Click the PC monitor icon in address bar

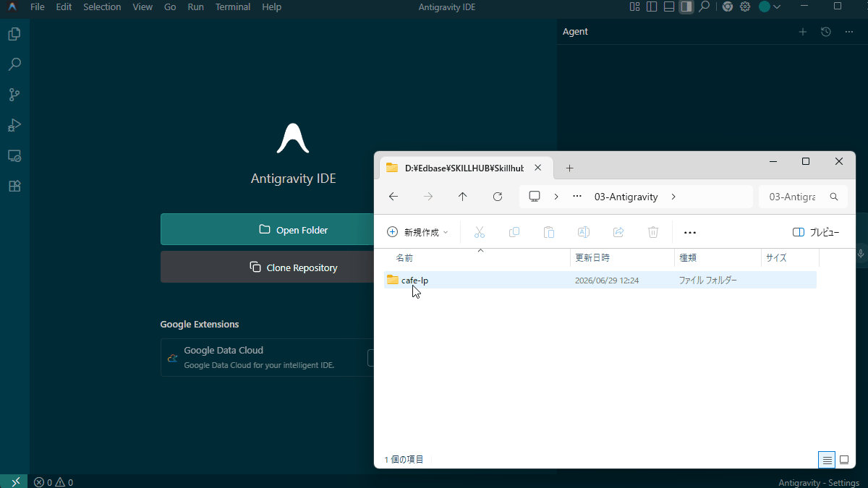pyautogui.click(x=535, y=197)
